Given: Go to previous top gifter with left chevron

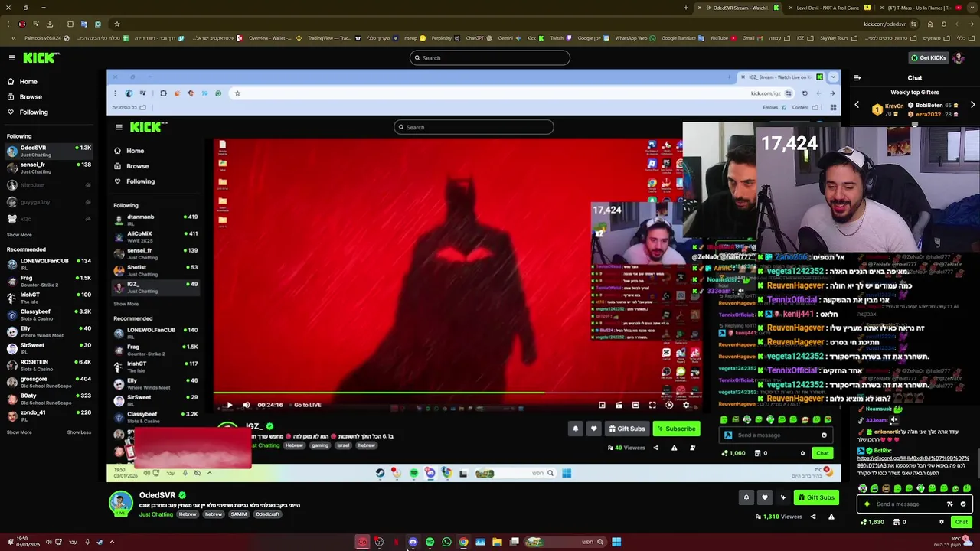Looking at the screenshot, I should (x=857, y=105).
